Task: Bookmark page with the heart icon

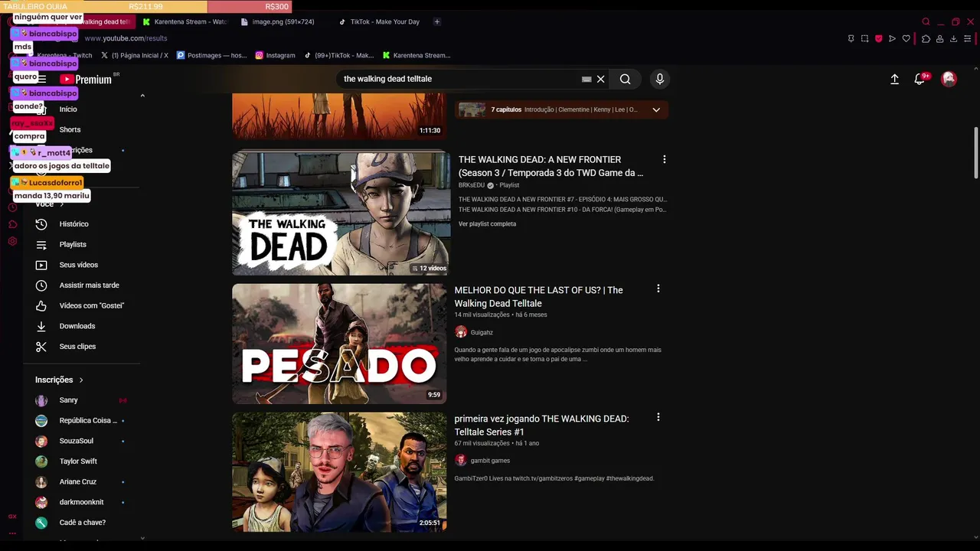Action: point(906,38)
